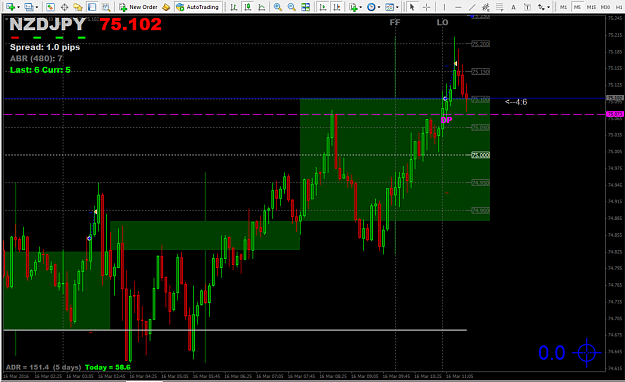The height and width of the screenshot is (382, 625).
Task: Toggle the AutoTrading button
Action: tap(198, 7)
